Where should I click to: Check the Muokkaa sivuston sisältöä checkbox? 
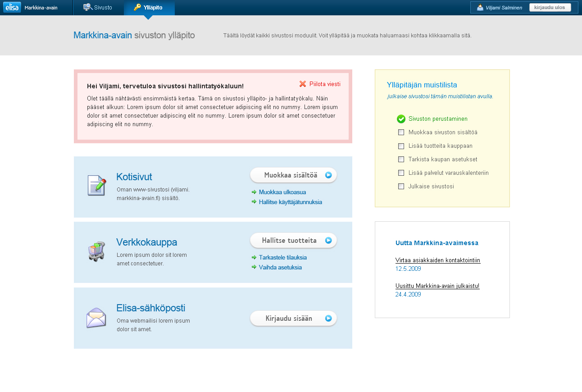[401, 132]
